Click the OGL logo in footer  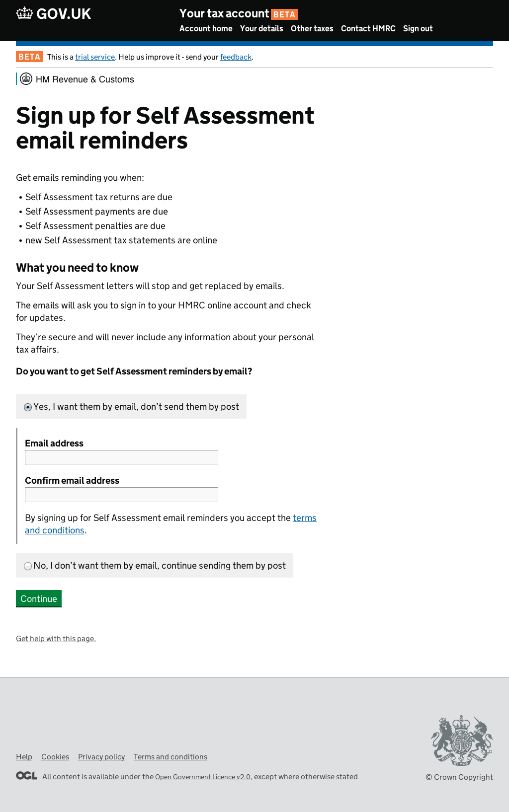tap(26, 776)
